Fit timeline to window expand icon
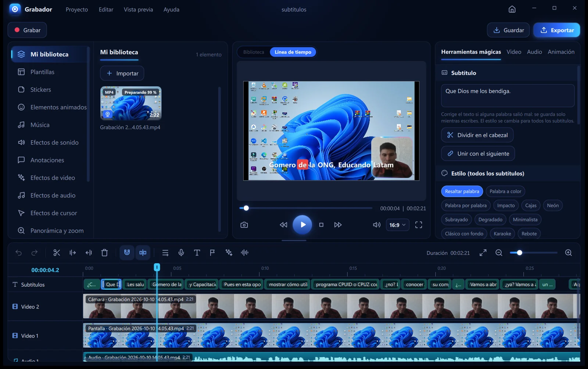 [x=483, y=253]
